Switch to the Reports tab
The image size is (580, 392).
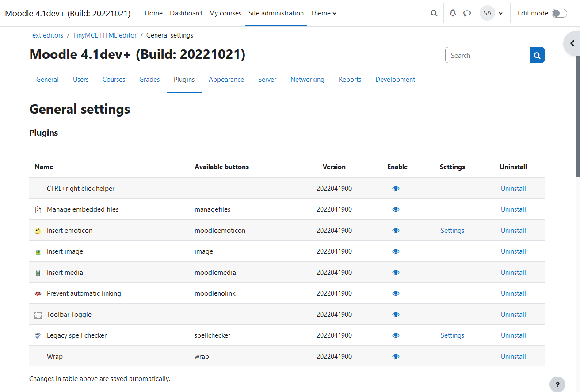point(350,80)
